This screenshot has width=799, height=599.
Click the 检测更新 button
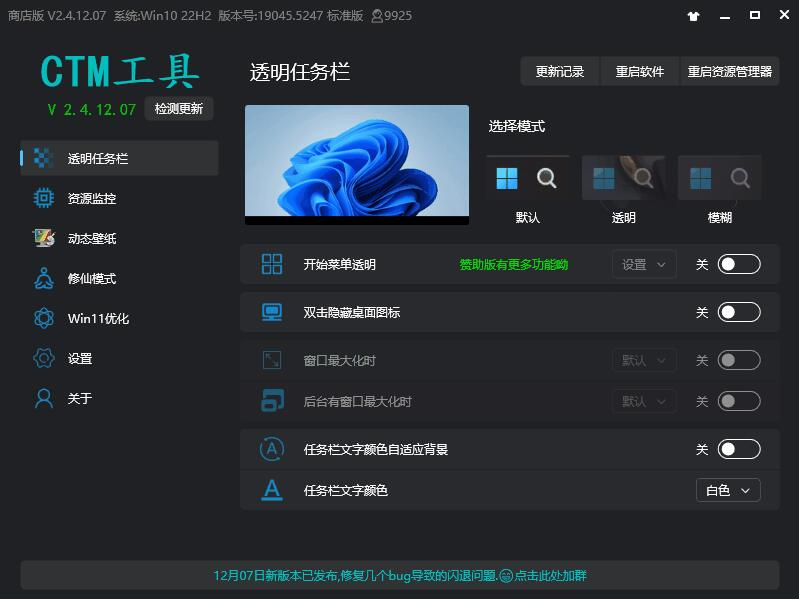point(179,109)
